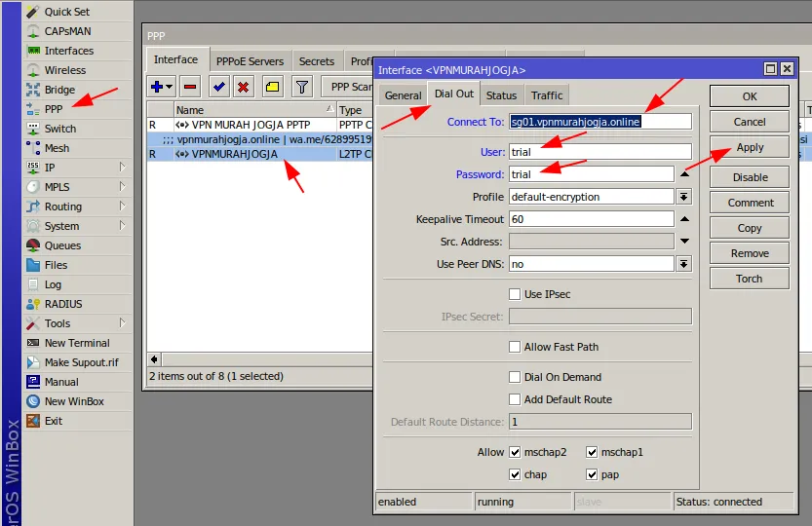This screenshot has height=526, width=812.
Task: Open Wireless in the sidebar
Action: [65, 70]
